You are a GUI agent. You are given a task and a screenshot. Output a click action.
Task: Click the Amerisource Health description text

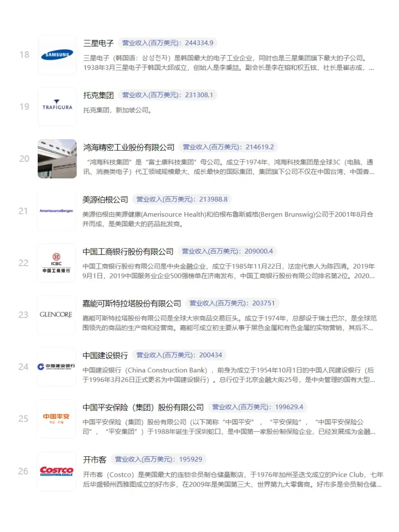[x=228, y=219]
